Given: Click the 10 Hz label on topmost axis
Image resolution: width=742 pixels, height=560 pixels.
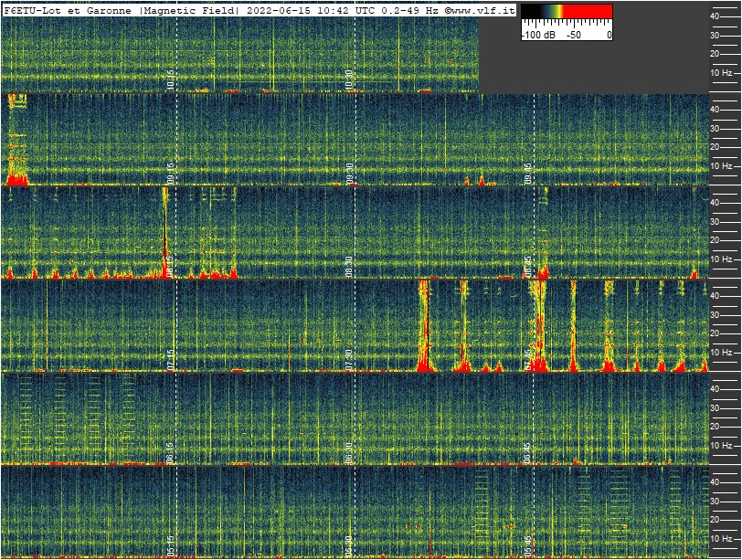Looking at the screenshot, I should point(721,72).
